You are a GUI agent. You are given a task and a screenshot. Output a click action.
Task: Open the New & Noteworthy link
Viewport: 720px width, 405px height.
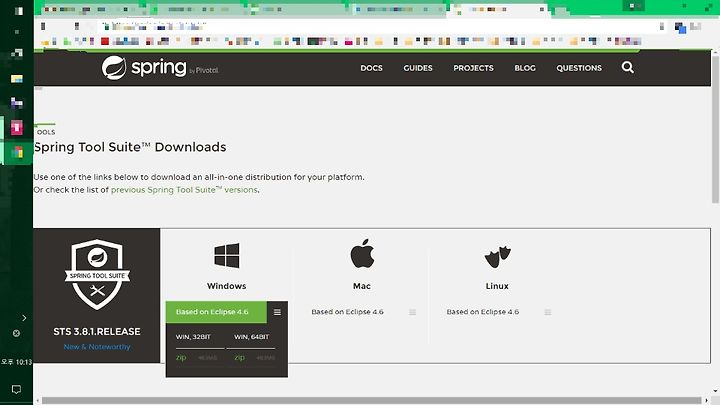[x=97, y=347]
